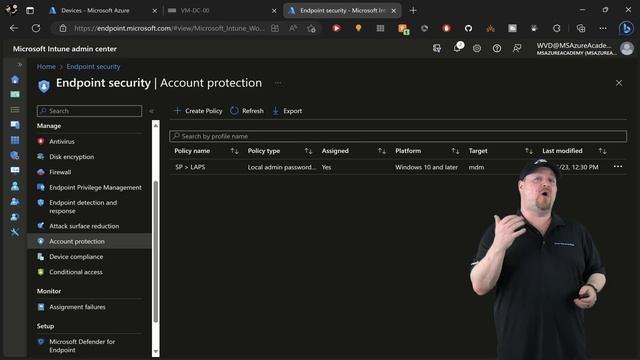Screen dimensions: 640x360
Task: Switch to VM-DC-00 browser tab
Action: pos(222,11)
